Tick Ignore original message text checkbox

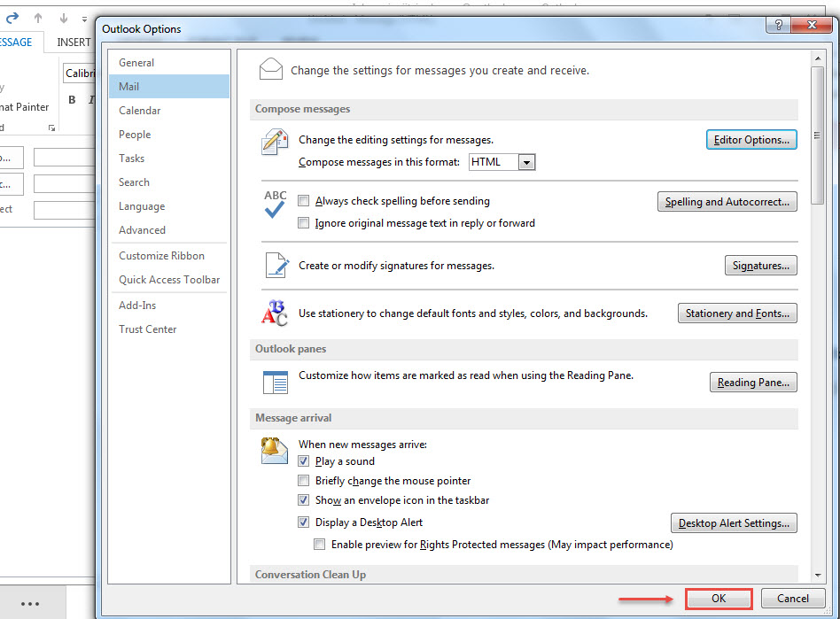(304, 223)
